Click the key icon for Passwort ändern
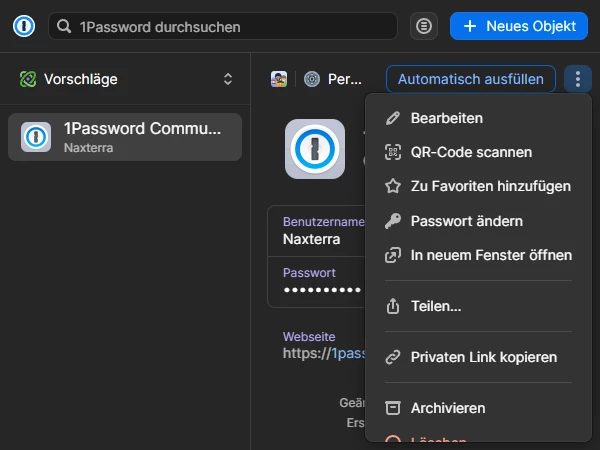 tap(393, 221)
